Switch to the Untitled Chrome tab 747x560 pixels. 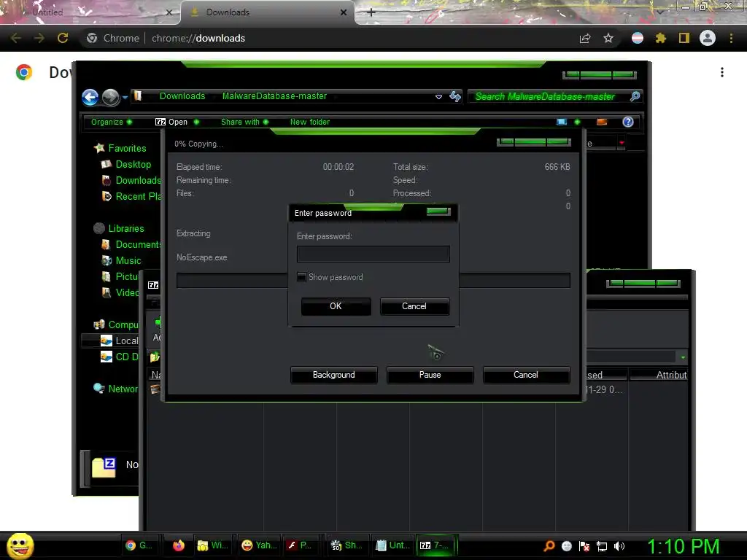90,13
